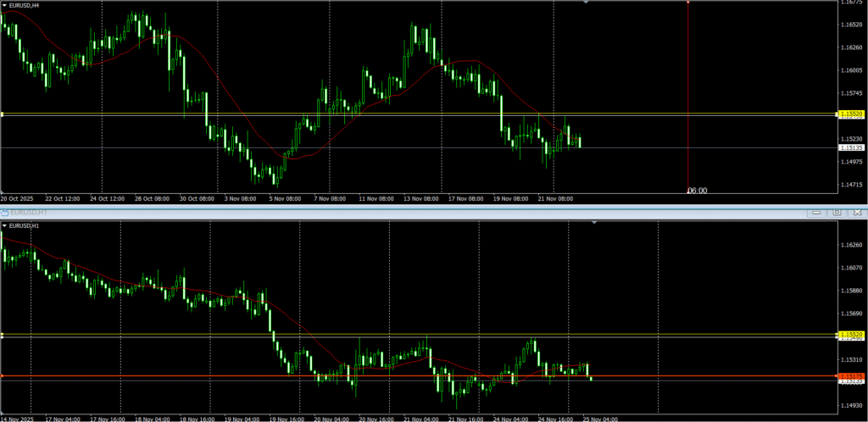Viewport: 868px width, 422px height.
Task: Click left anchor handle of H4 yellow line
Action: [x=3, y=114]
